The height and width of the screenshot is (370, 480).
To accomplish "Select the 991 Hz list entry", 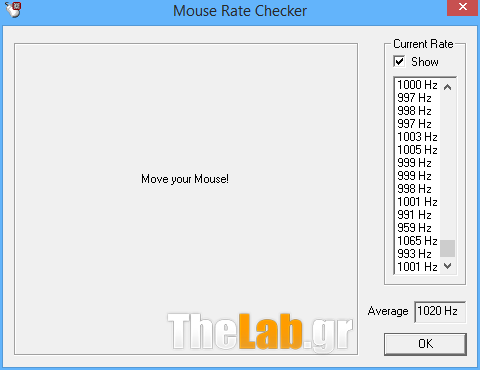I will [417, 215].
